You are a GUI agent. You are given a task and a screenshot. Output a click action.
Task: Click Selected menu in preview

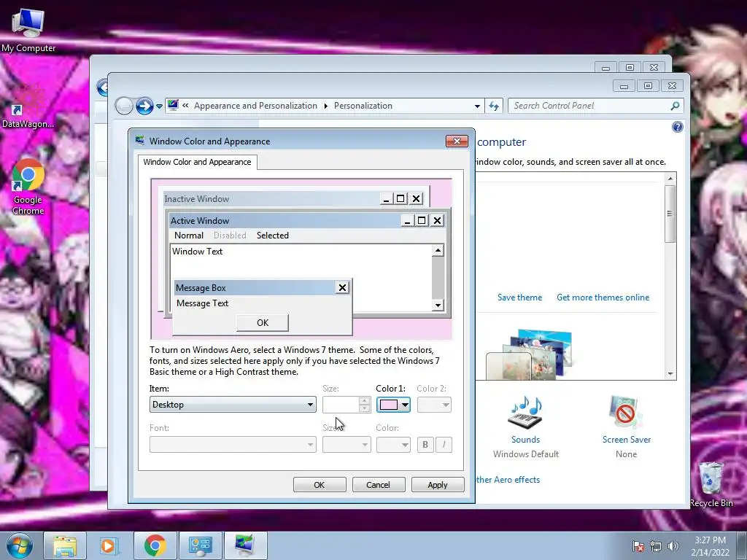tap(273, 236)
